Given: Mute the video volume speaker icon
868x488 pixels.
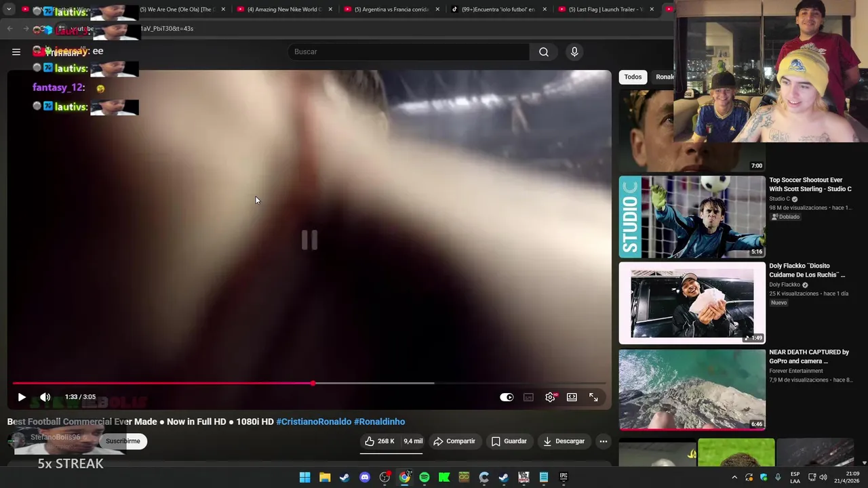Looking at the screenshot, I should coord(45,397).
